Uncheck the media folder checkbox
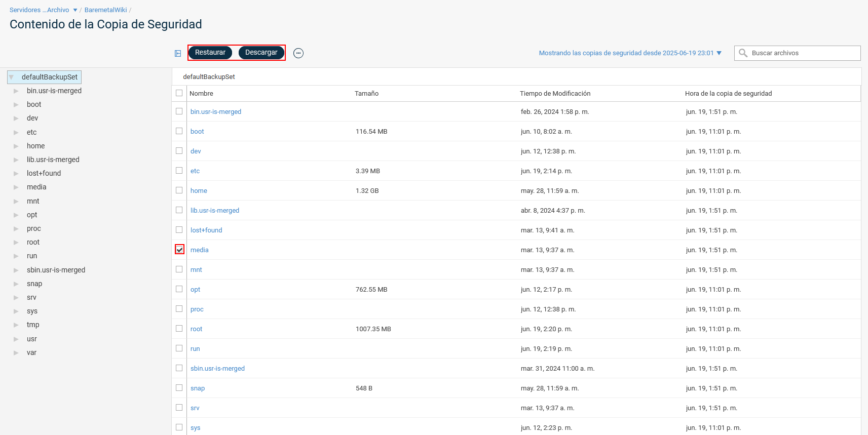Screen dimensions: 868x435 coord(179,250)
